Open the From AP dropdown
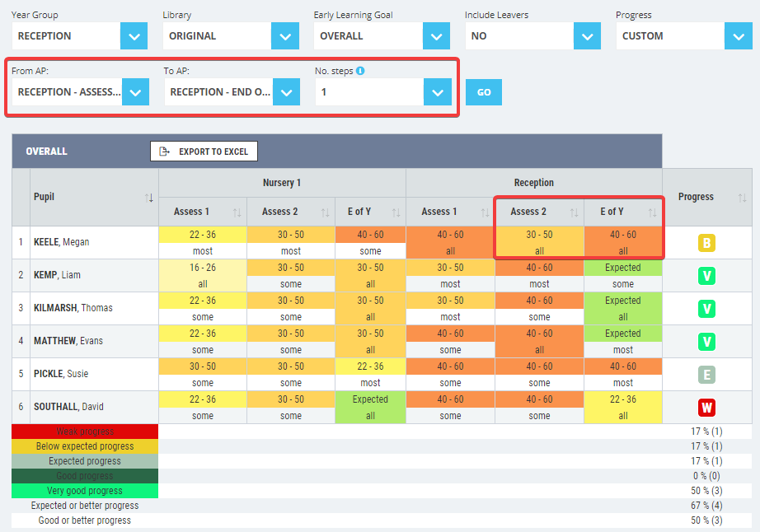The width and height of the screenshot is (760, 532). [135, 92]
